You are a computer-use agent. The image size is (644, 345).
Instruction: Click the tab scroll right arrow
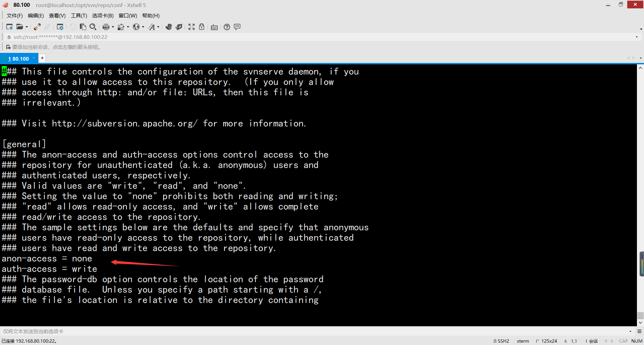(x=633, y=58)
